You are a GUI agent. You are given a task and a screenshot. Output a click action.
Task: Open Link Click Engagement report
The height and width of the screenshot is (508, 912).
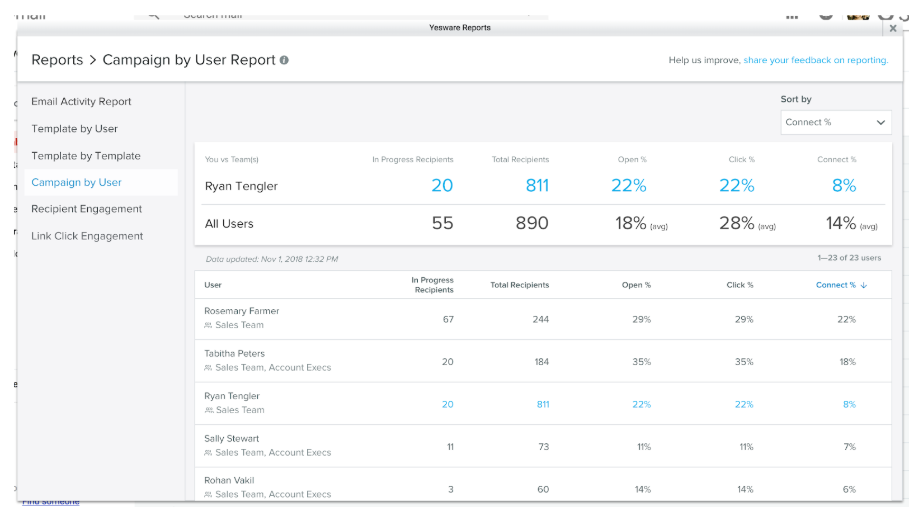(x=87, y=236)
